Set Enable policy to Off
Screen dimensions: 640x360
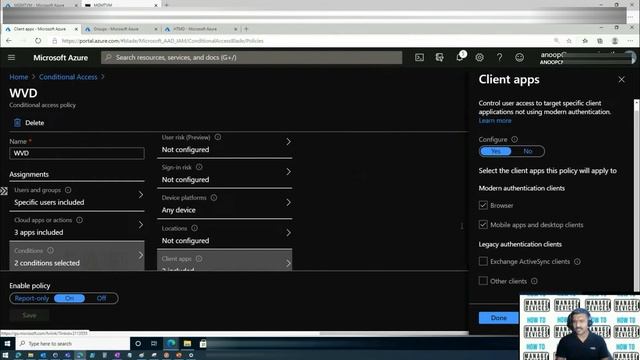click(x=101, y=298)
